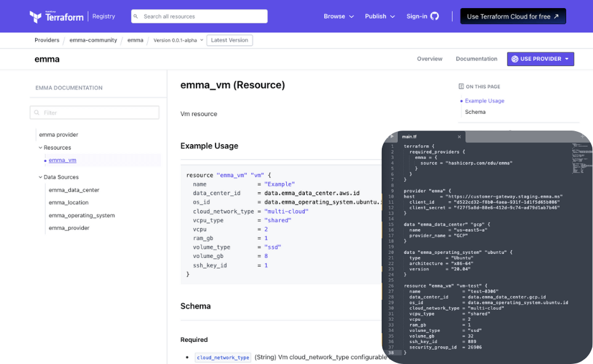
Task: Click the emma_vm (Resource) title
Action: 233,85
